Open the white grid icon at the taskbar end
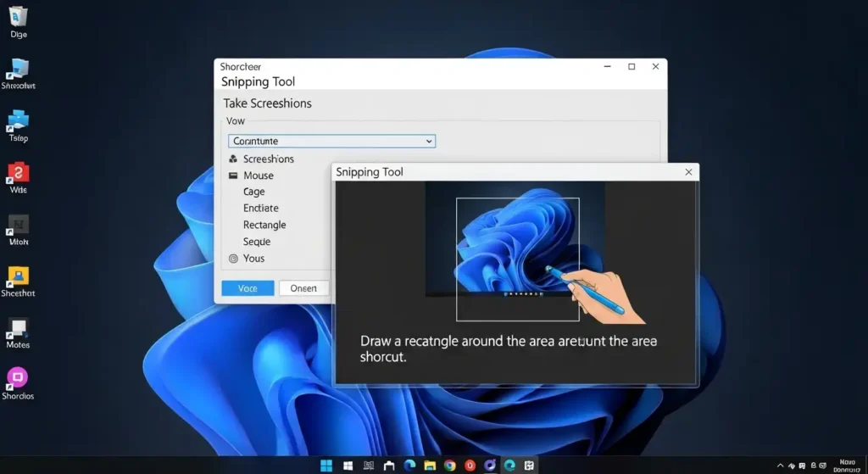Viewport: 868px width, 474px height. coord(529,466)
